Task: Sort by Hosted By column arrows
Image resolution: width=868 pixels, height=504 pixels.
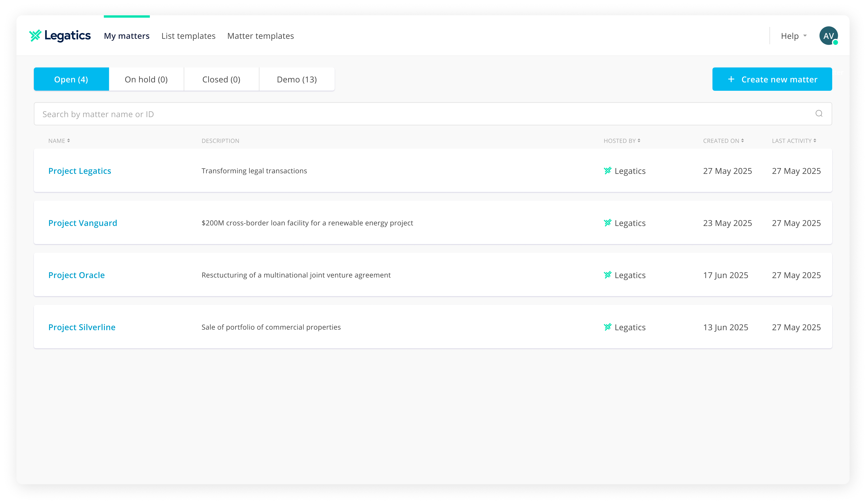Action: point(639,141)
